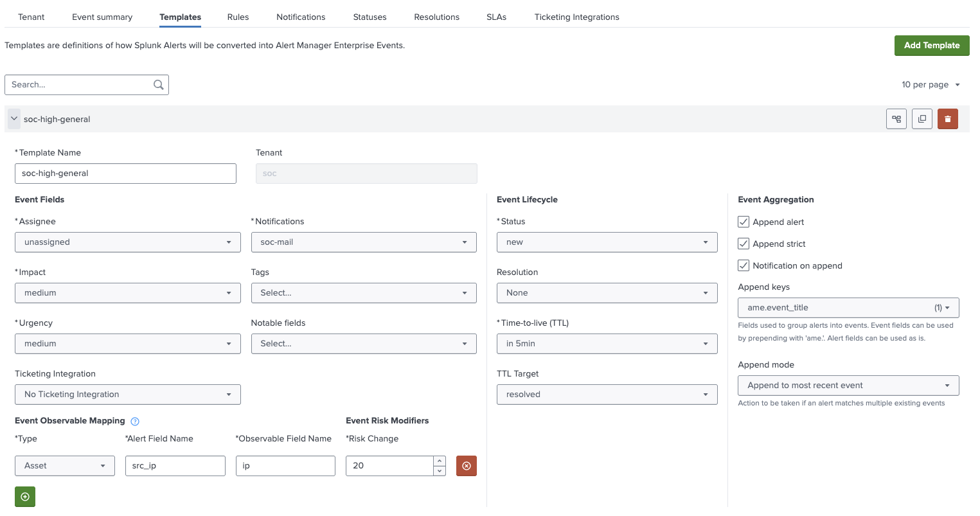This screenshot has width=980, height=516.
Task: Uncheck Append strict
Action: (x=743, y=243)
